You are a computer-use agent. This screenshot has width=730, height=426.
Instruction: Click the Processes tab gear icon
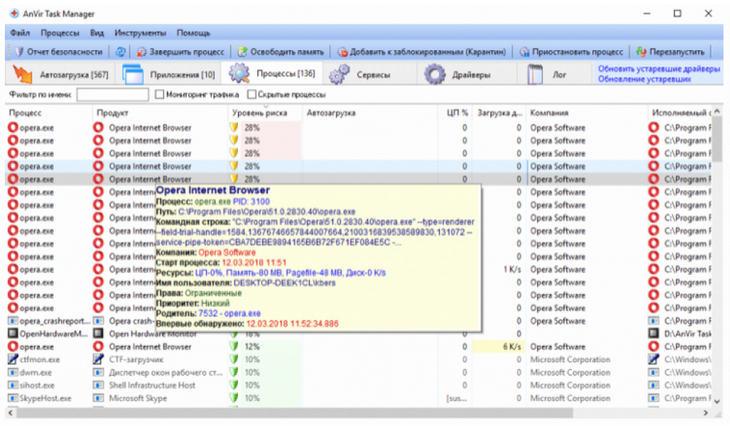(x=239, y=74)
